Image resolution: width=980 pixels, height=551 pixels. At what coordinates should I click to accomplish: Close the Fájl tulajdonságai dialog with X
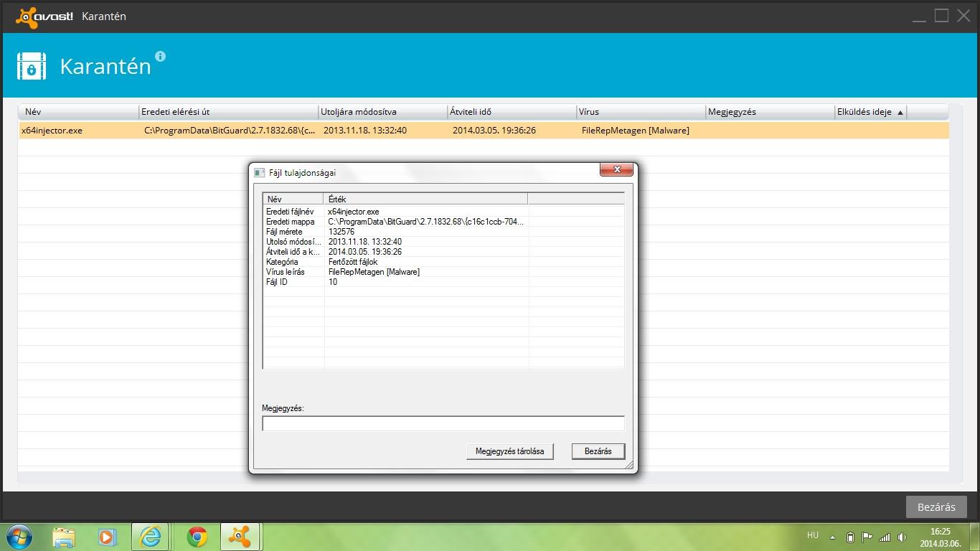(616, 169)
